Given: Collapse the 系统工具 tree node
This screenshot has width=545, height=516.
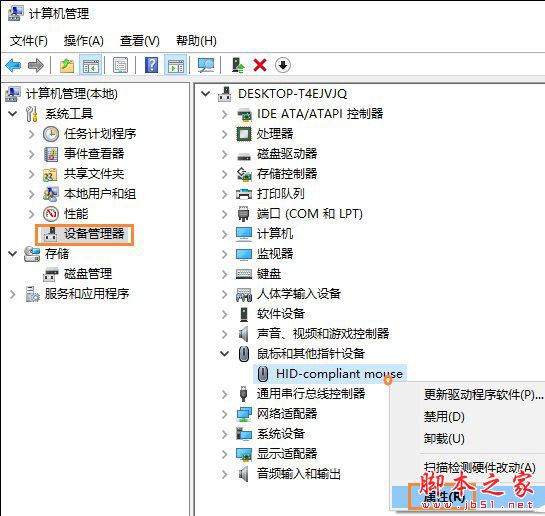Looking at the screenshot, I should [13, 114].
